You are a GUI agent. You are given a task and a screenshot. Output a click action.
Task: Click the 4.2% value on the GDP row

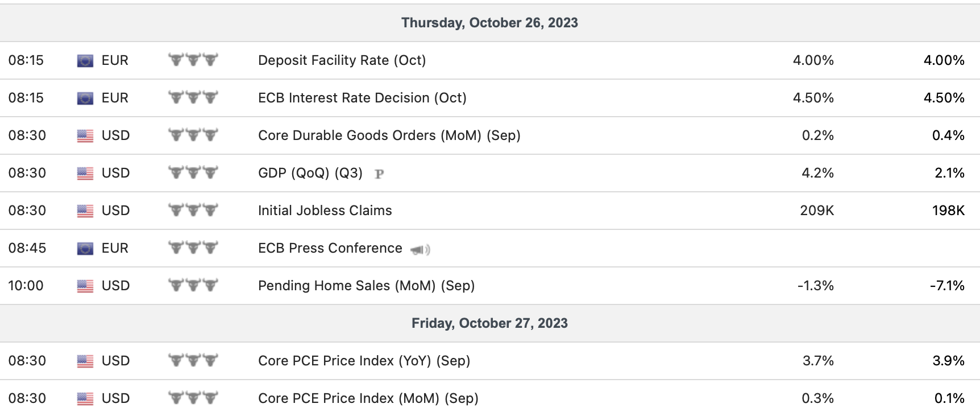point(817,173)
